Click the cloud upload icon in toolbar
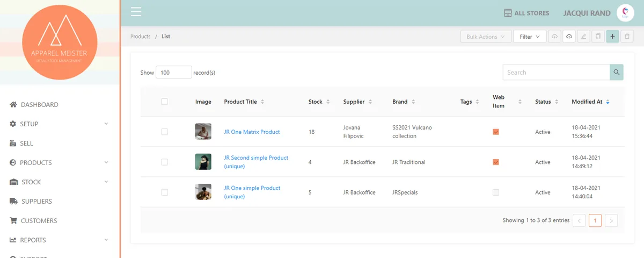The width and height of the screenshot is (644, 258). (x=569, y=37)
